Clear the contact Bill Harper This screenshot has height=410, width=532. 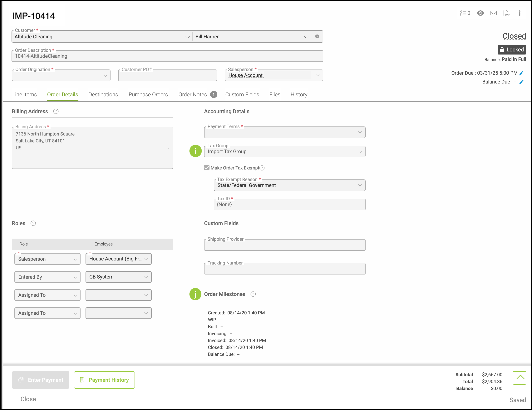(x=317, y=36)
